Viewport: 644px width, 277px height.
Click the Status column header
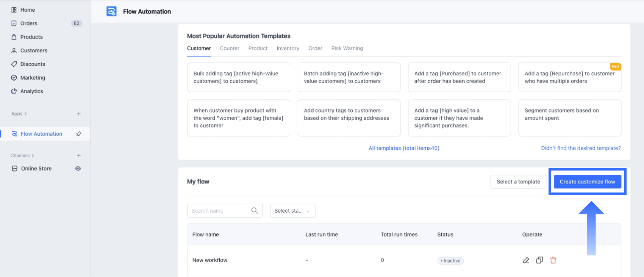click(445, 235)
